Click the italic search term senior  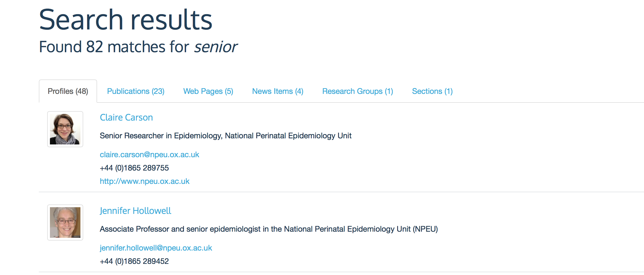tap(215, 47)
